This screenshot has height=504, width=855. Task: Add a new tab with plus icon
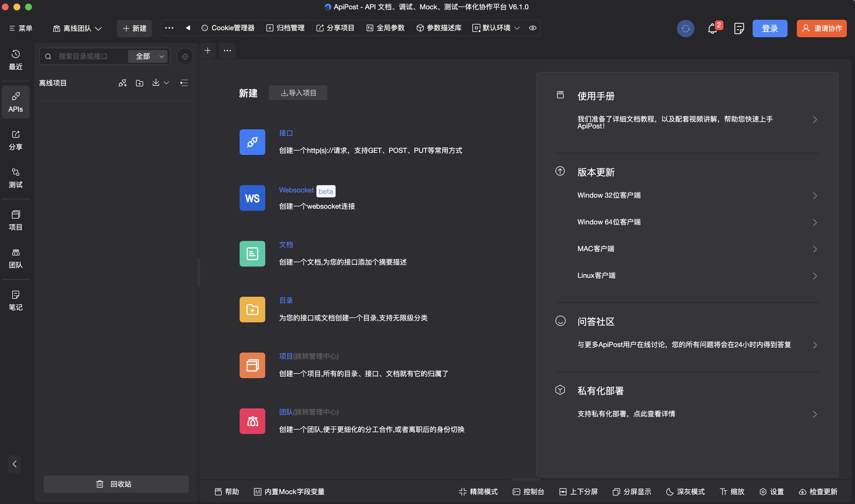point(208,51)
